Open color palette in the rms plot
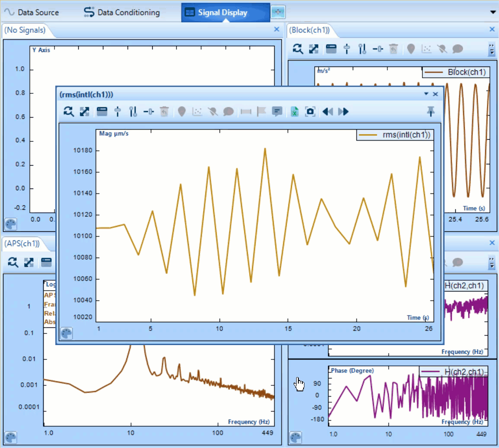Image resolution: width=499 pixels, height=448 pixels. pyautogui.click(x=66, y=333)
